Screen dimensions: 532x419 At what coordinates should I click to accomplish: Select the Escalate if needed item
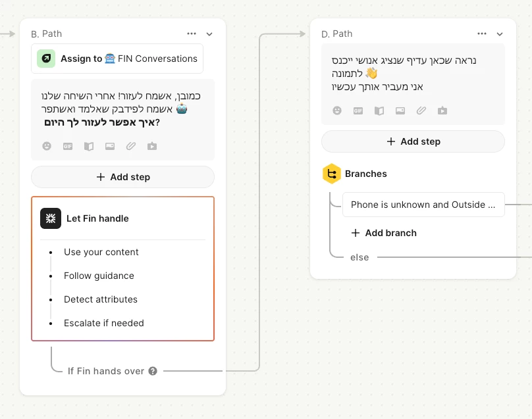click(104, 323)
